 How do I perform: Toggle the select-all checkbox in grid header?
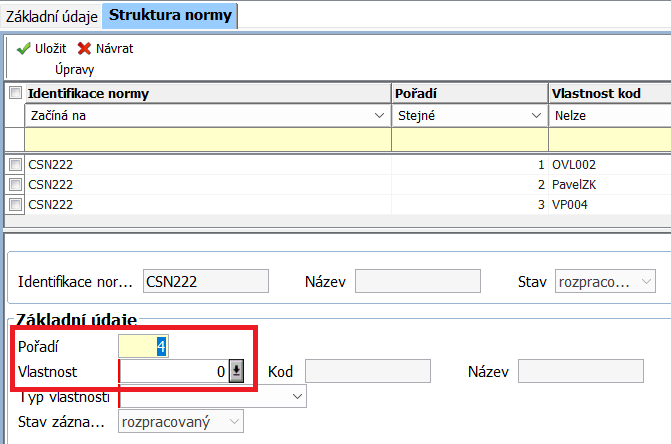(15, 93)
